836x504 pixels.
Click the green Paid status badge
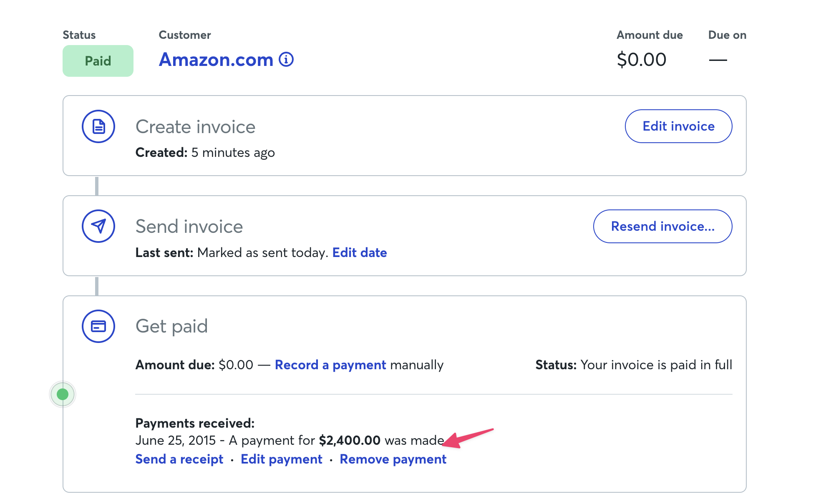tap(98, 61)
